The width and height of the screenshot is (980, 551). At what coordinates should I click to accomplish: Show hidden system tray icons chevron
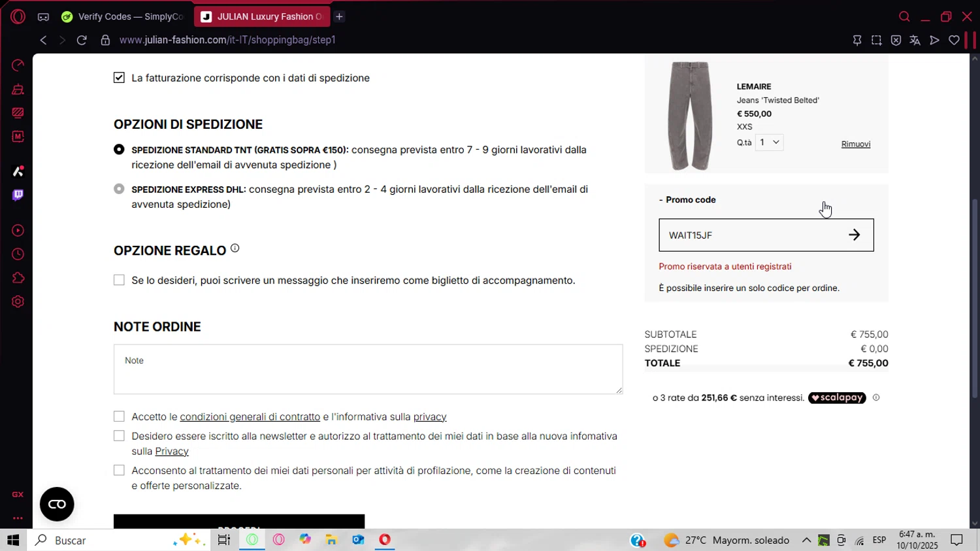[806, 541]
